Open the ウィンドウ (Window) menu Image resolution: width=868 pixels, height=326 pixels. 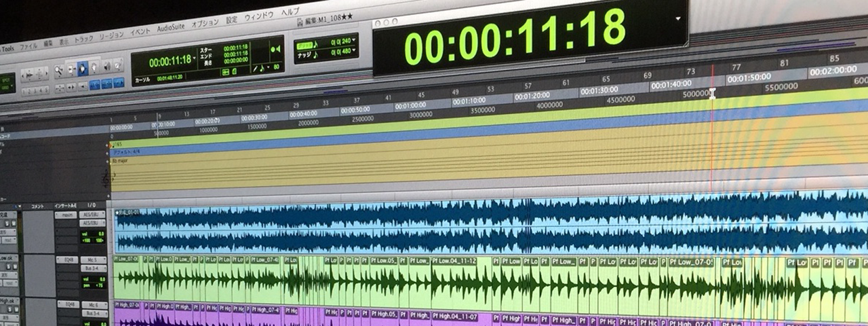(259, 15)
